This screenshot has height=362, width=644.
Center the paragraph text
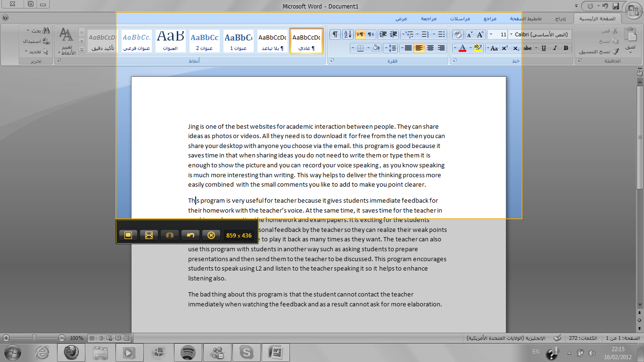coord(430,48)
